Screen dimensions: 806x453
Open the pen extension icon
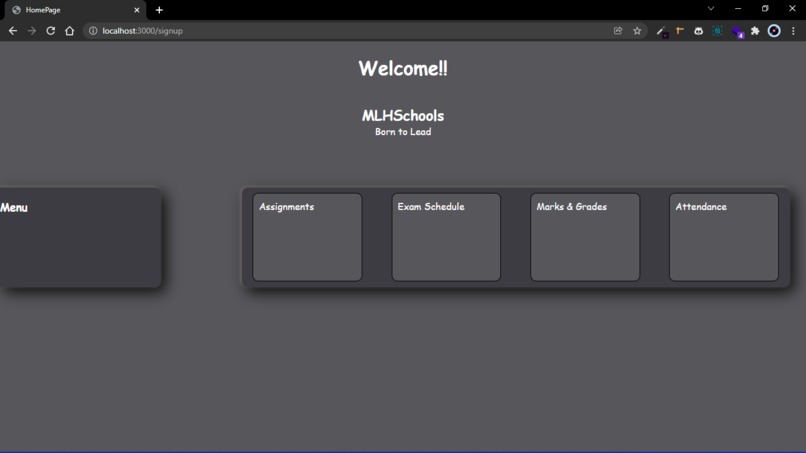[x=662, y=31]
